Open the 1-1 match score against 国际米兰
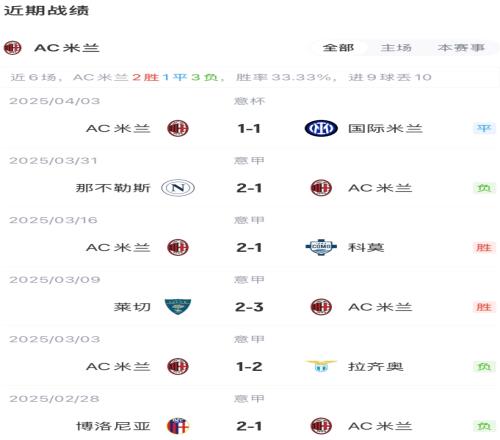The height and width of the screenshot is (440, 500). tap(249, 129)
